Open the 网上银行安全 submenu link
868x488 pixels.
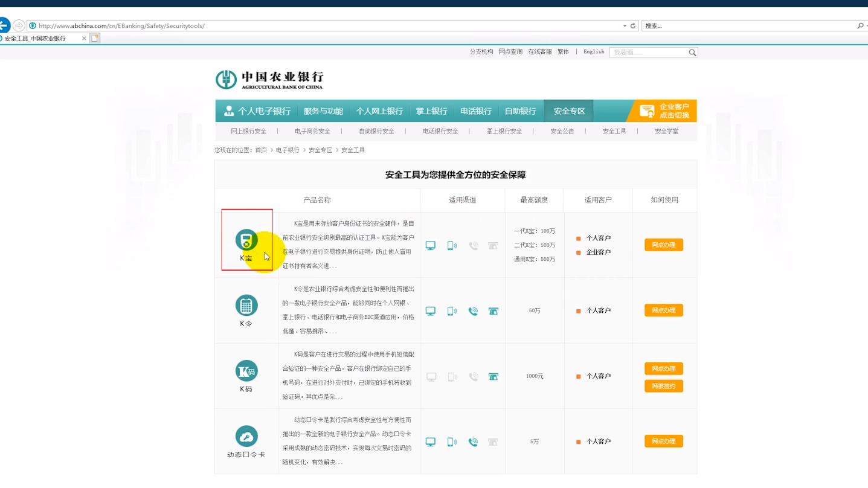(x=248, y=131)
